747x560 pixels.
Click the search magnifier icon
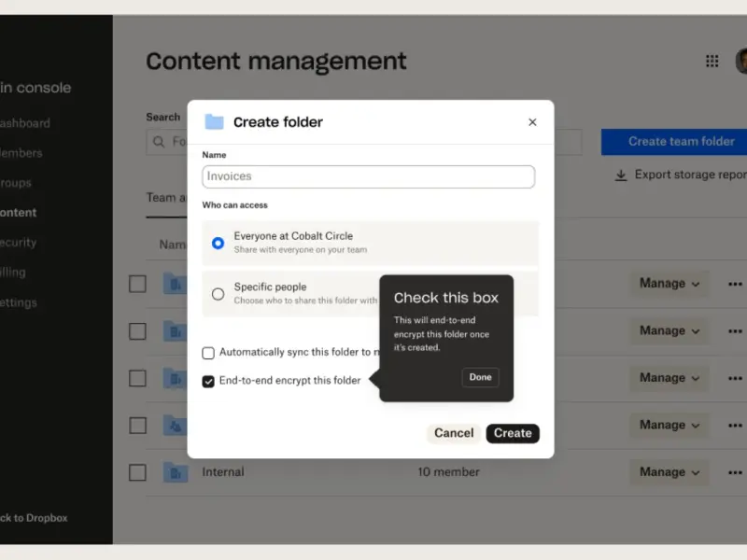[159, 142]
